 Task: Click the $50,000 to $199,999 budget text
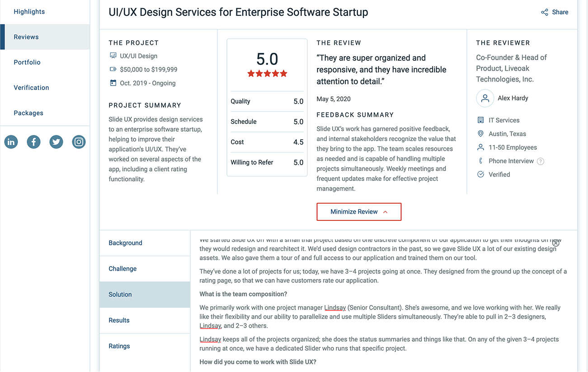point(149,70)
